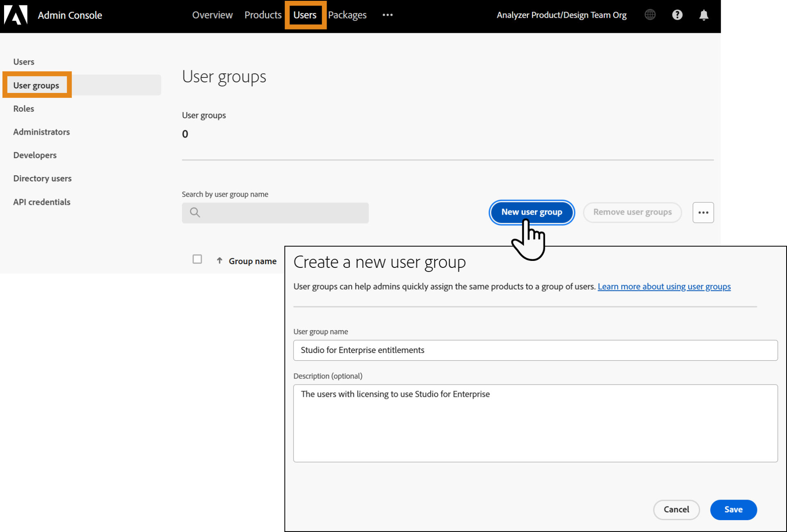The image size is (787, 532).
Task: Click into the User group name field
Action: pyautogui.click(x=535, y=350)
